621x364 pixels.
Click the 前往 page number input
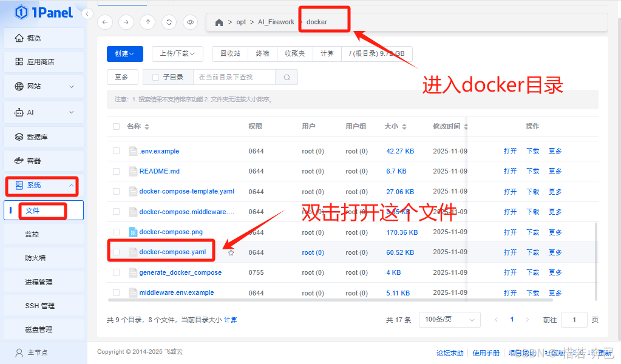coord(574,320)
